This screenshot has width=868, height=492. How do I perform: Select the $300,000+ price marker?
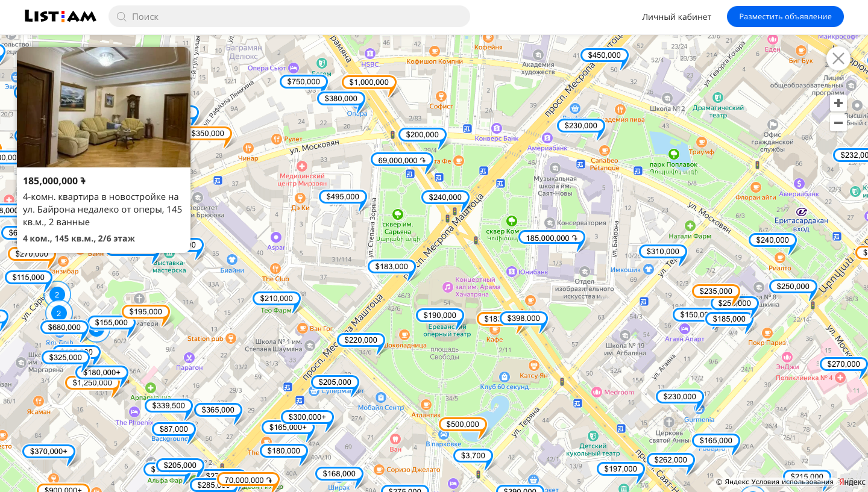307,417
